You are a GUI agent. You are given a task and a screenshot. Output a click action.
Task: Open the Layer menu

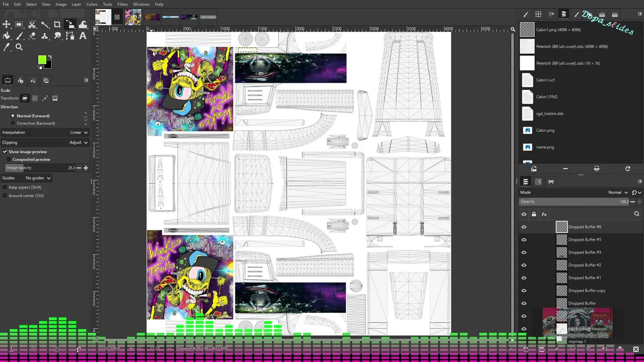(76, 4)
